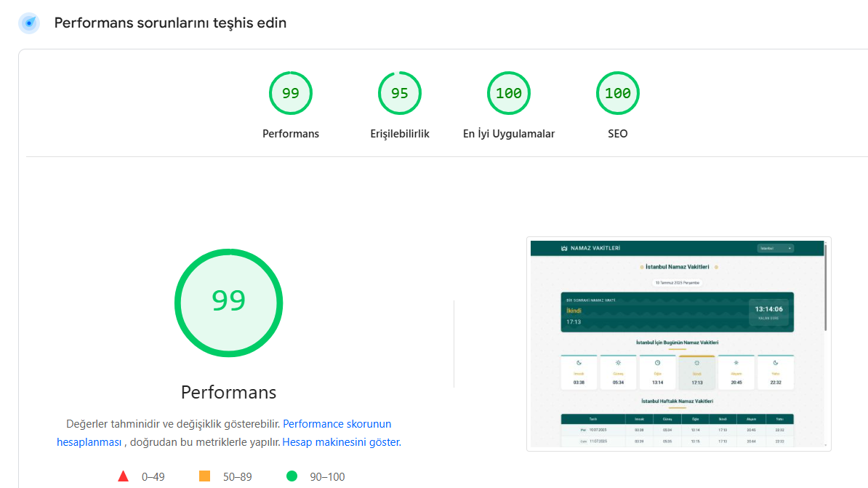The image size is (868, 488).
Task: Click the İstanbul Haftalık Namaz Vakitleri heading
Action: pyautogui.click(x=677, y=401)
